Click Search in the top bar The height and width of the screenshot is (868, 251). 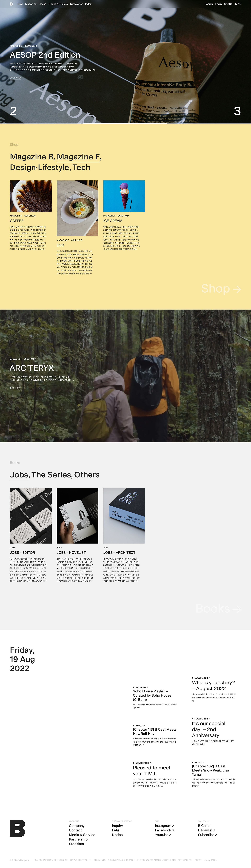coord(209,4)
